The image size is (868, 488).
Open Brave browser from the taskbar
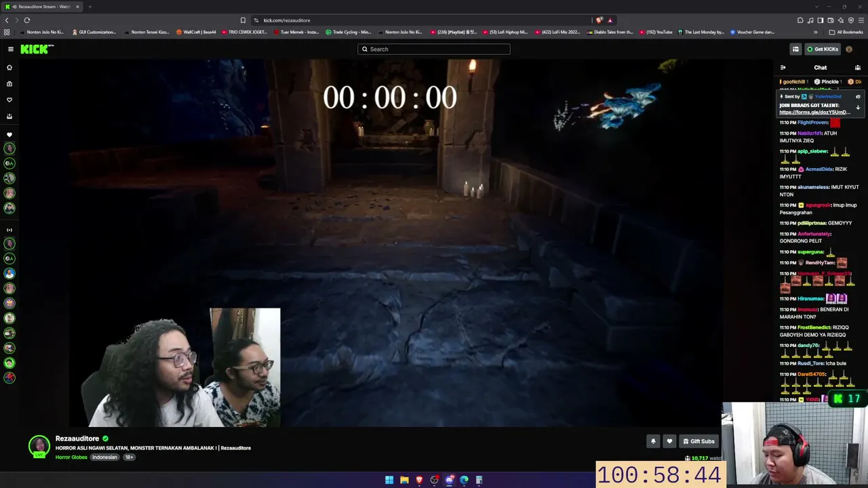click(x=419, y=480)
